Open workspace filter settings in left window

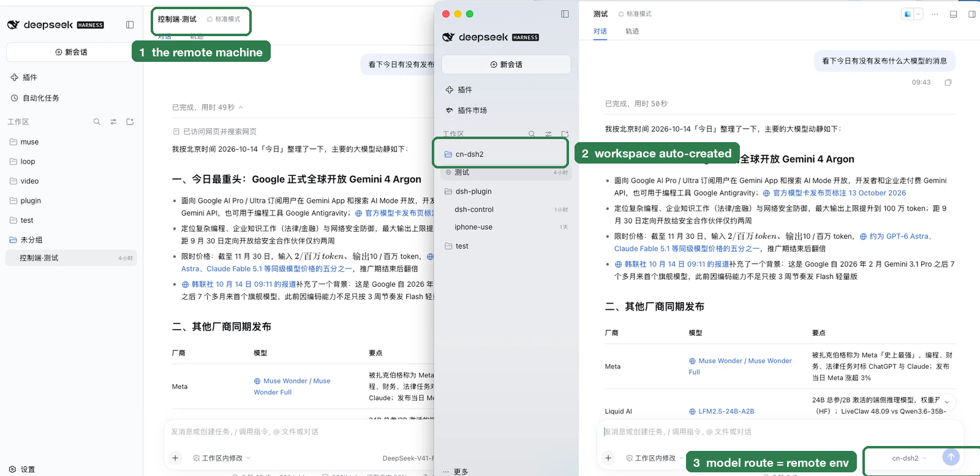coord(113,122)
